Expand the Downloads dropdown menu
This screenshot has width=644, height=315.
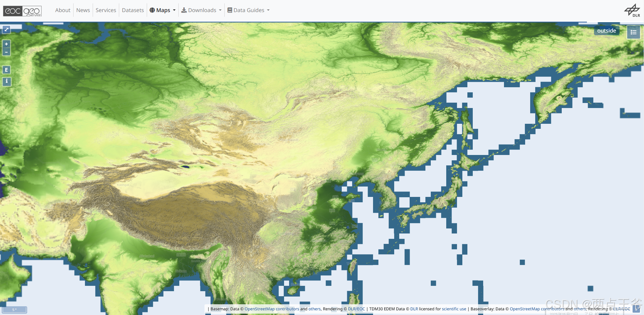click(x=201, y=10)
